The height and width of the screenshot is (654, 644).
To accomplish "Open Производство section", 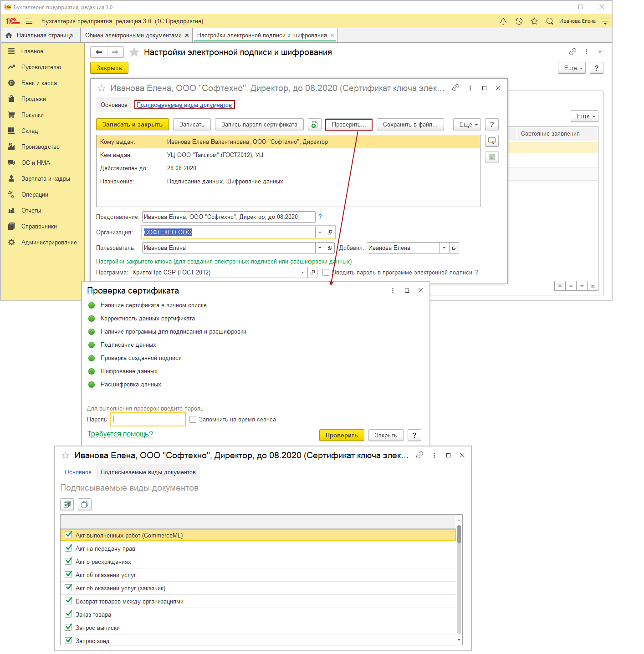I will click(41, 147).
